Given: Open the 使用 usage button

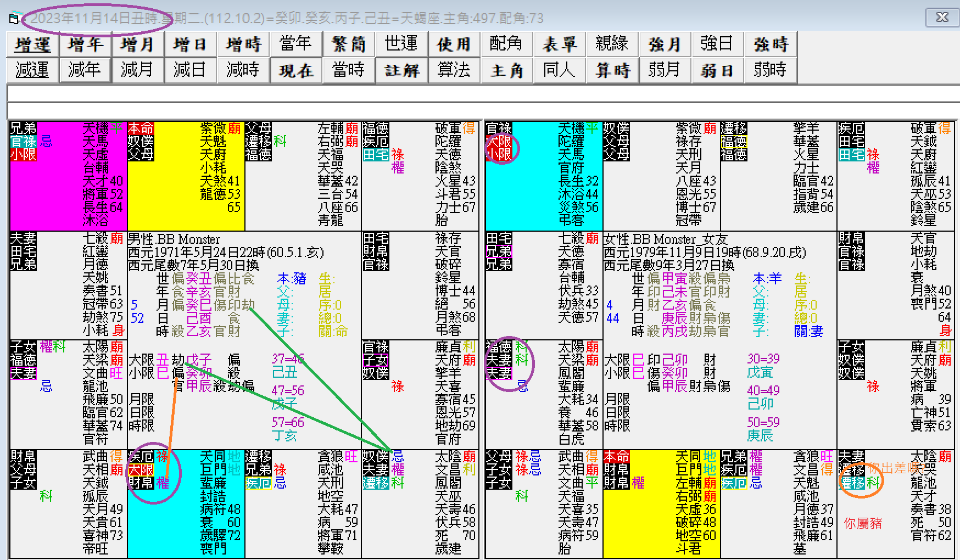Looking at the screenshot, I should 454,44.
